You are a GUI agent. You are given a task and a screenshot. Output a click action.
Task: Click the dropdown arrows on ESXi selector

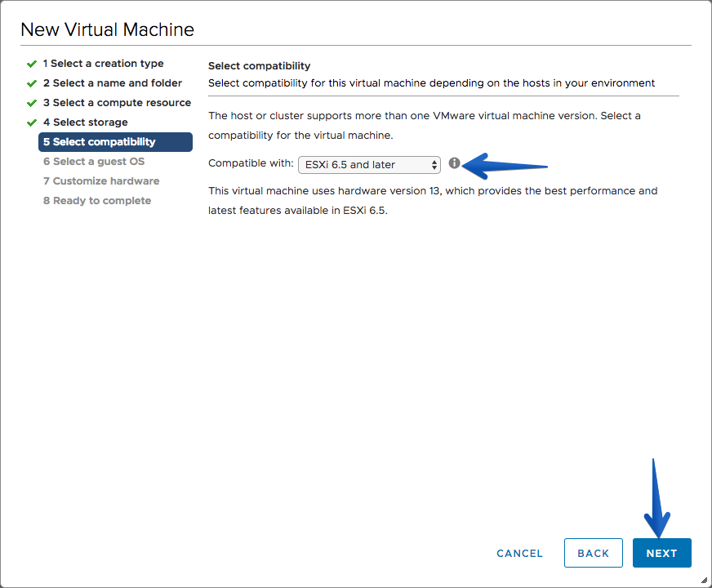tap(434, 165)
